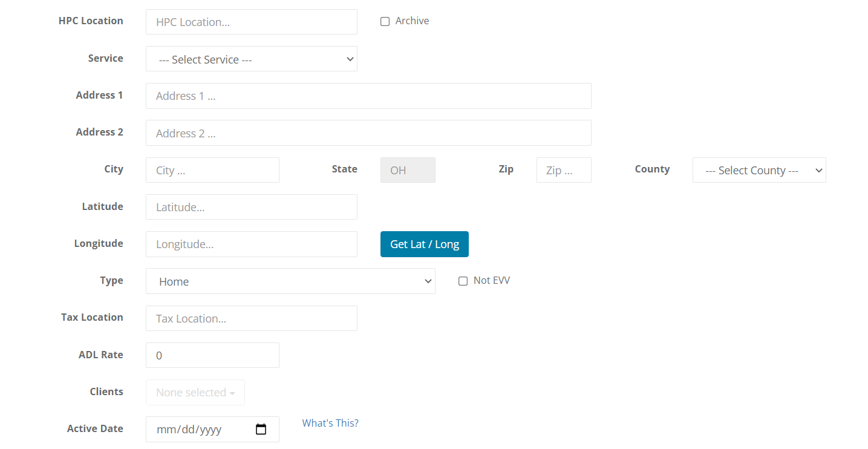Click the Latitude input field
This screenshot has width=868, height=449.
pos(251,207)
